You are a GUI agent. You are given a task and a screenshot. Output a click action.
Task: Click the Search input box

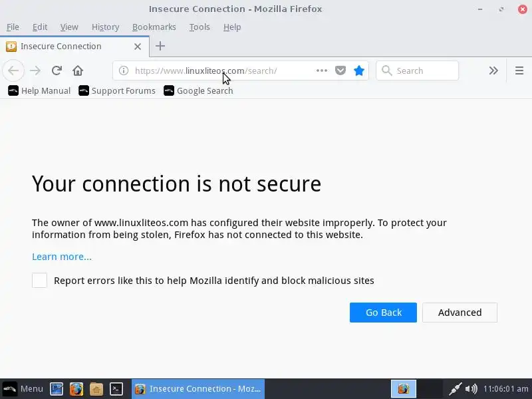click(x=417, y=70)
